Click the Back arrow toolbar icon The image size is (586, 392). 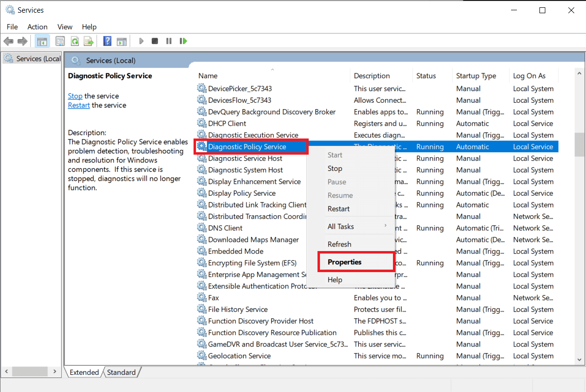[x=8, y=41]
